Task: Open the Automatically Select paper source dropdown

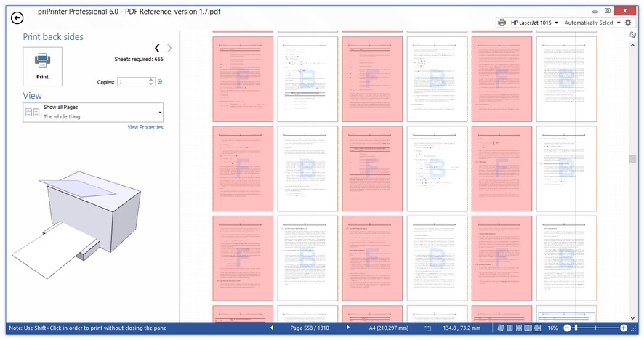Action: click(592, 23)
